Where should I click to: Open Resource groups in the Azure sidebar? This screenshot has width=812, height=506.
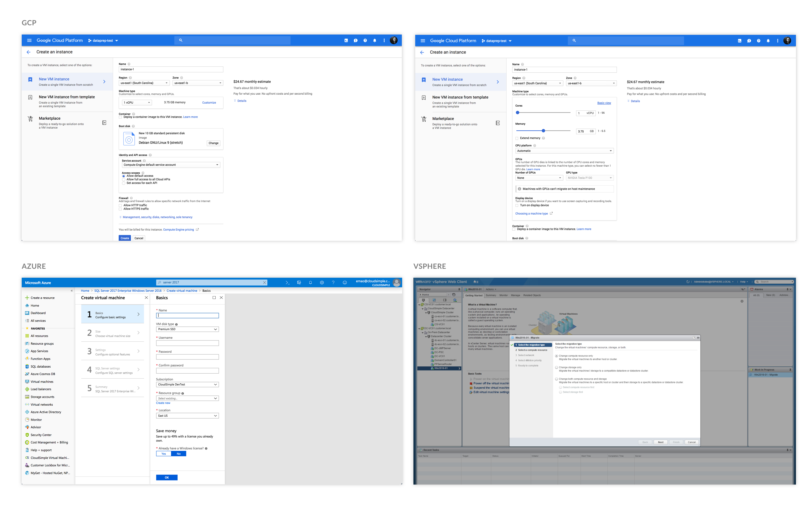pos(39,344)
